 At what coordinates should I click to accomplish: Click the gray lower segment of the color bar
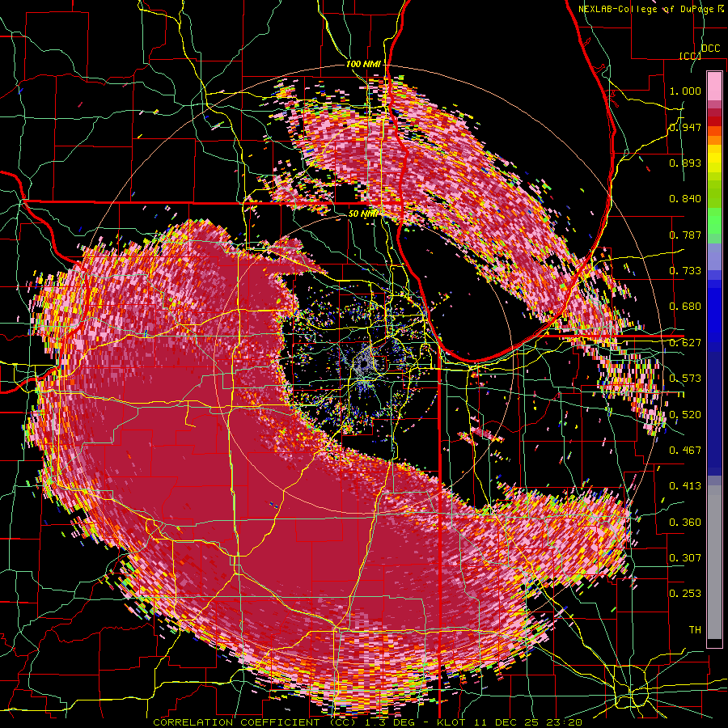click(714, 562)
